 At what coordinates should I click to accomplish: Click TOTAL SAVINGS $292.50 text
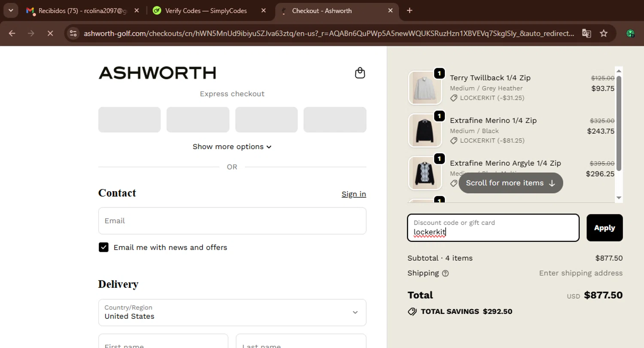(467, 311)
